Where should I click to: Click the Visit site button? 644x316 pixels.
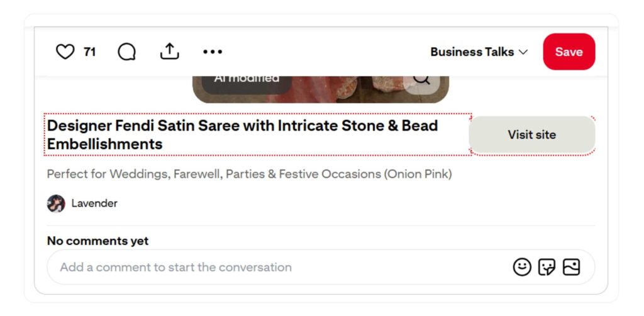531,134
